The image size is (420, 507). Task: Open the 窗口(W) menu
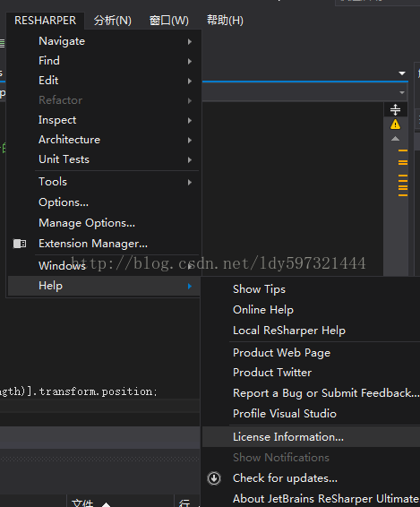pos(168,21)
